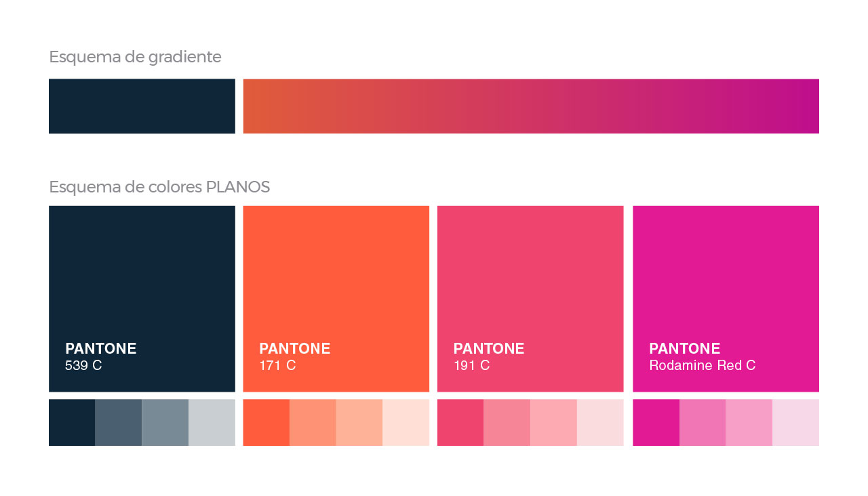The height and width of the screenshot is (496, 868).
Task: Select the large Pantone 191 C swatch
Action: click(x=530, y=299)
